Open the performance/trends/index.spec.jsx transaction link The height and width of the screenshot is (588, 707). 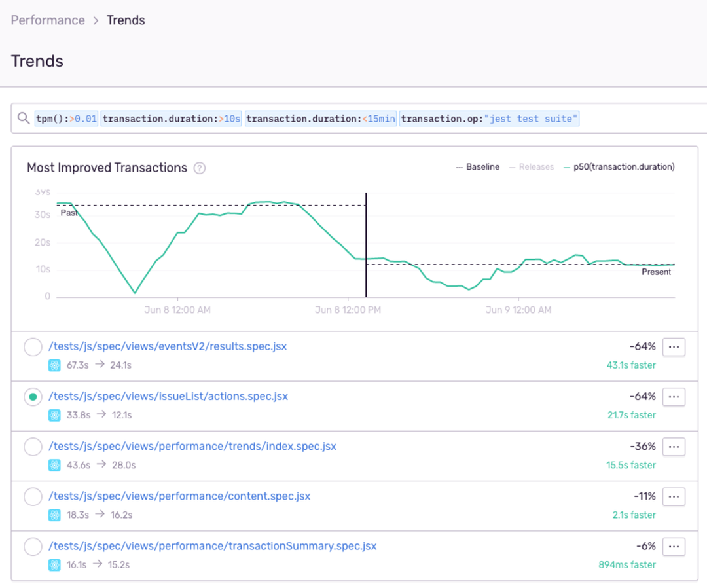click(192, 447)
